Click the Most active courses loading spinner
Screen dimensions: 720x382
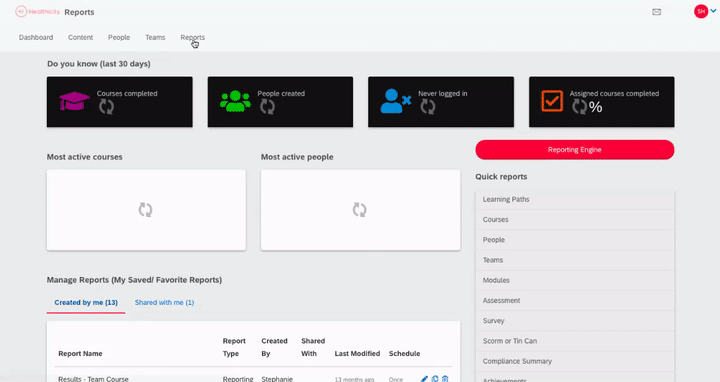click(x=146, y=210)
